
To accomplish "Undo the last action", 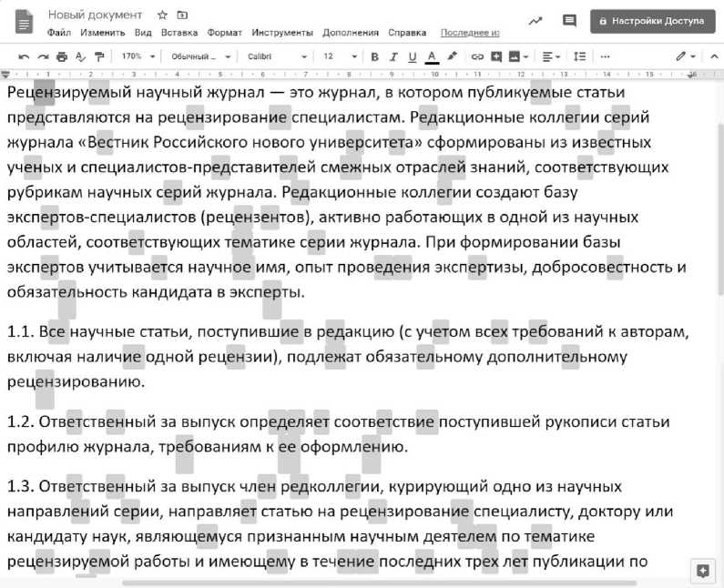I will pyautogui.click(x=24, y=56).
